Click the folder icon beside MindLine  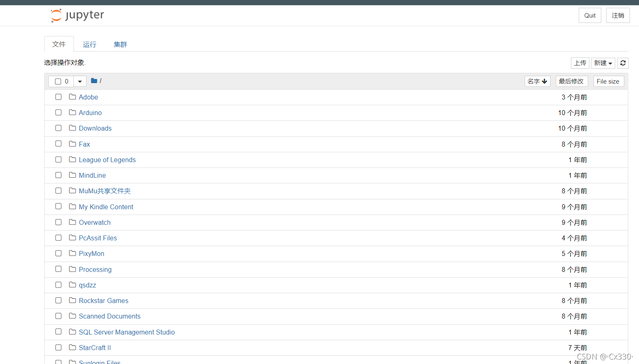[x=73, y=175]
